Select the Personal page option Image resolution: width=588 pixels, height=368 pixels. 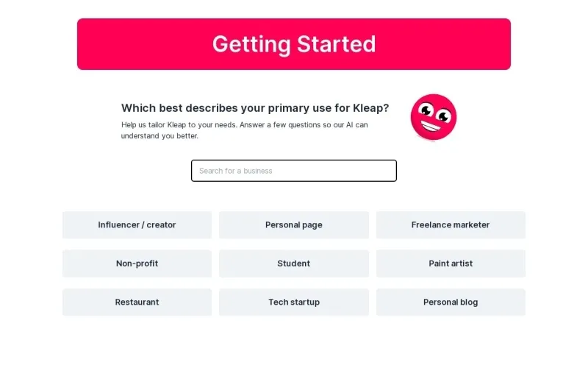click(x=294, y=225)
